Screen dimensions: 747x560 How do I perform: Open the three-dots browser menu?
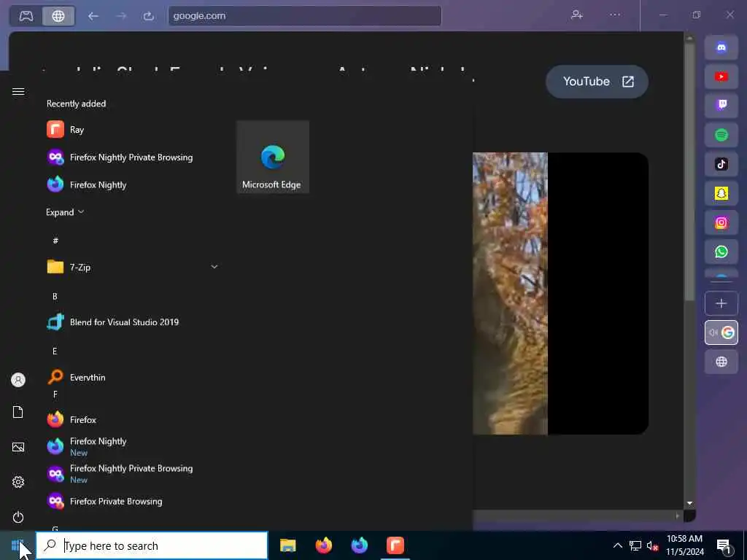click(615, 15)
